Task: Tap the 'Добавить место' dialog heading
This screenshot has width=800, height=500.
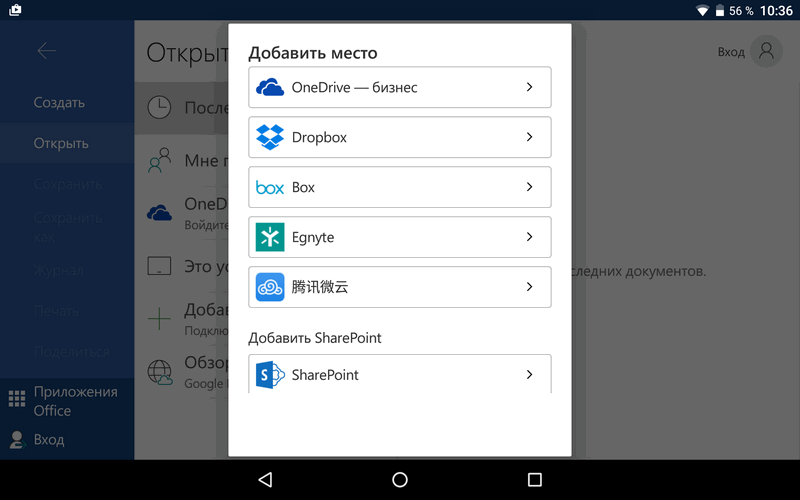Action: pos(313,53)
